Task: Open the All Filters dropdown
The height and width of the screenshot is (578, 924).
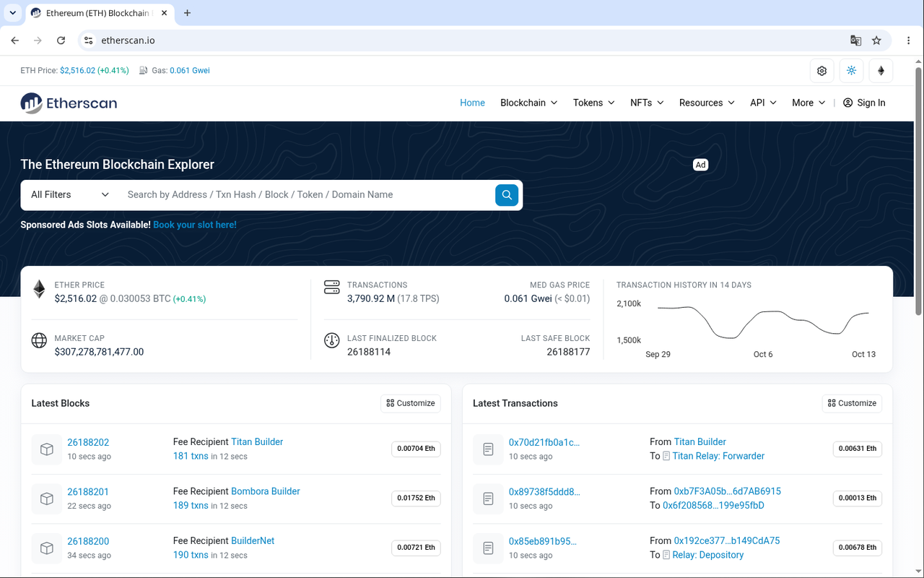Action: click(x=70, y=195)
